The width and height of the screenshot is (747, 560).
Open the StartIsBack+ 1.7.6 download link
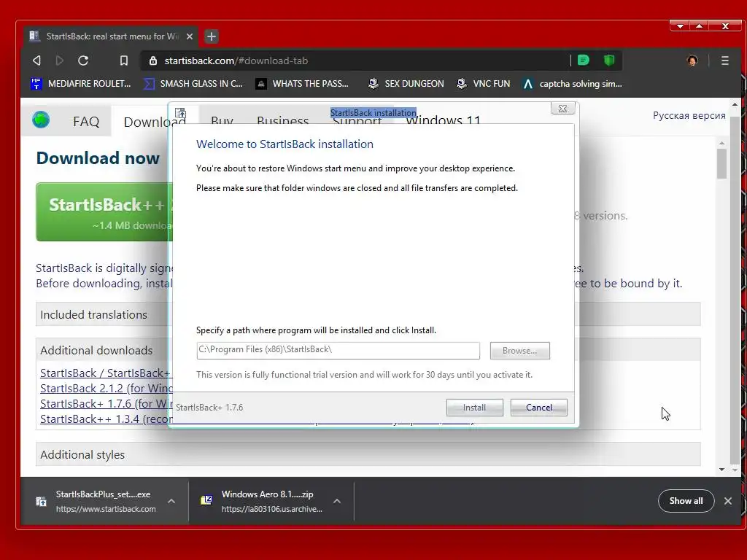[x=107, y=404]
